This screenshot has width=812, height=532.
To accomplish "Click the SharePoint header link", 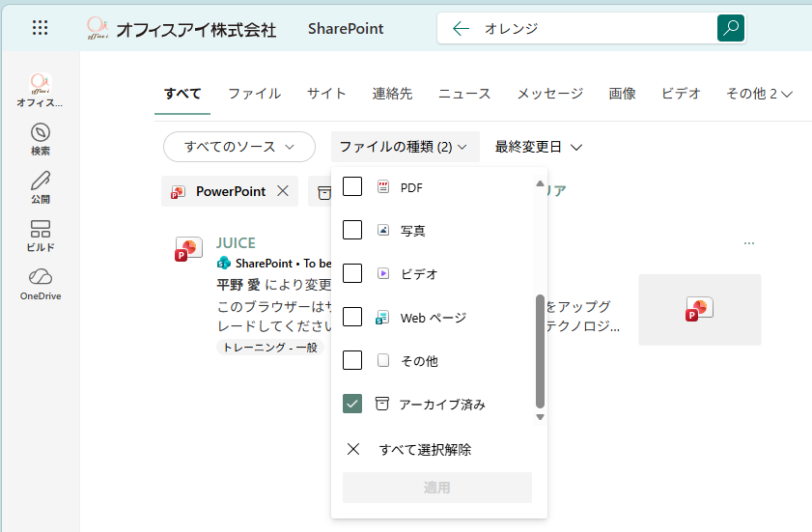I will click(x=346, y=29).
